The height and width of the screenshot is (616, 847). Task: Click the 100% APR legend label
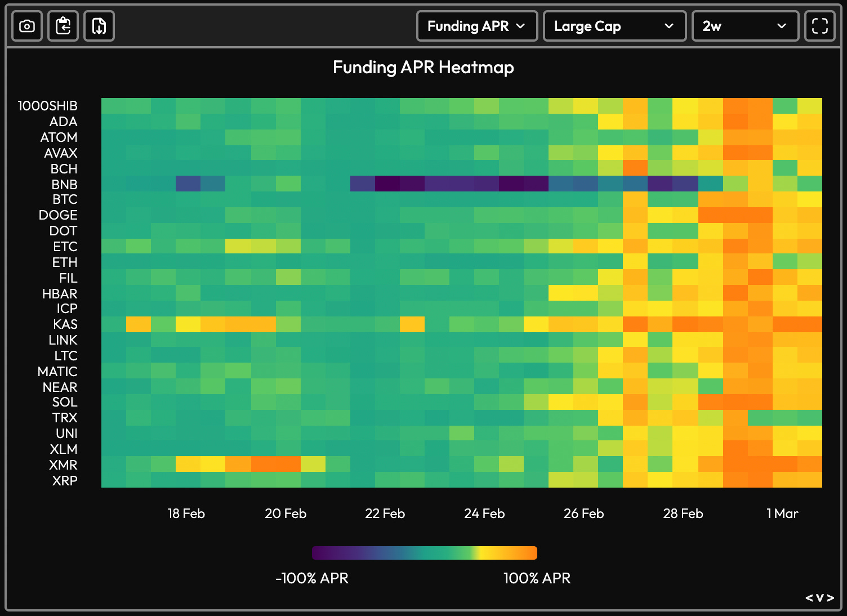click(537, 578)
